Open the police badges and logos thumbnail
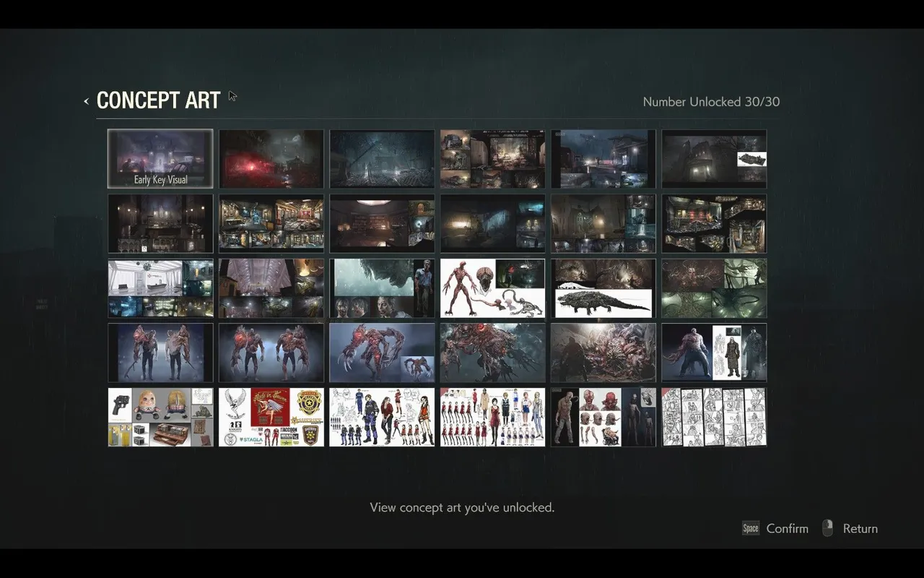The image size is (924, 578). [271, 417]
